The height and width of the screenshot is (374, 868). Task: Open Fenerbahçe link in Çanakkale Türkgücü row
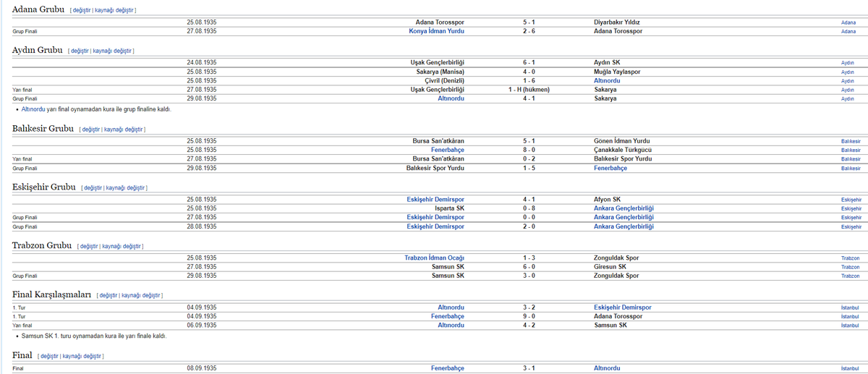click(x=448, y=150)
